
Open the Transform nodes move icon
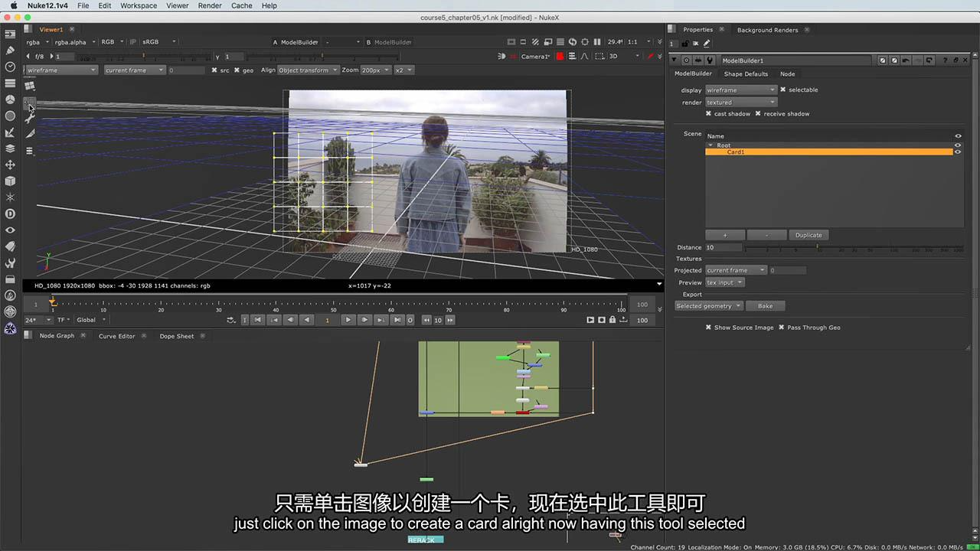tap(10, 165)
